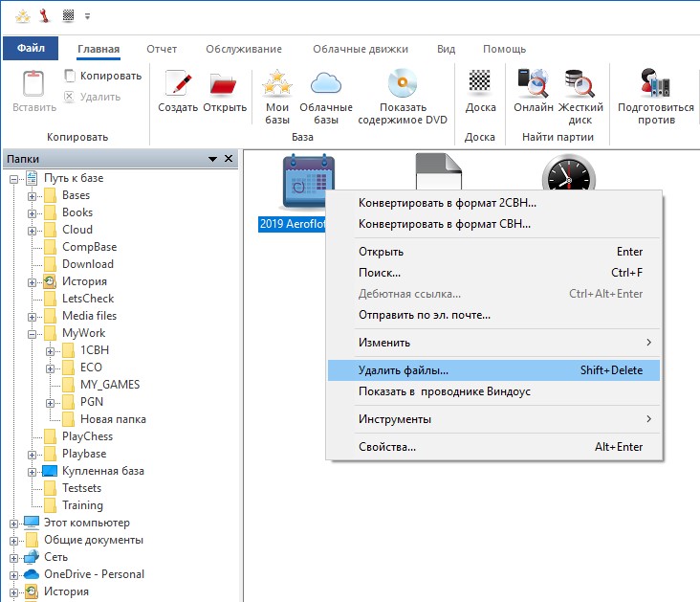
Task: Toggle the Копировать checkbox in ribbon
Action: 70,76
